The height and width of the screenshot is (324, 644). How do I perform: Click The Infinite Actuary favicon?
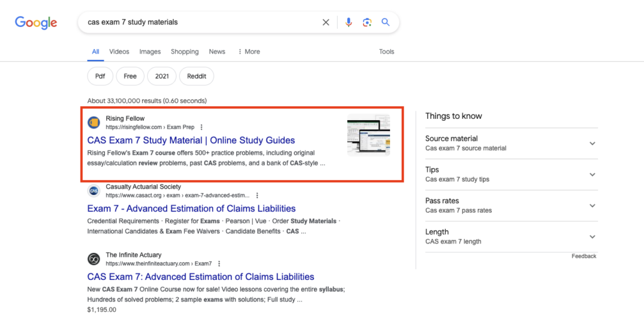click(x=94, y=259)
